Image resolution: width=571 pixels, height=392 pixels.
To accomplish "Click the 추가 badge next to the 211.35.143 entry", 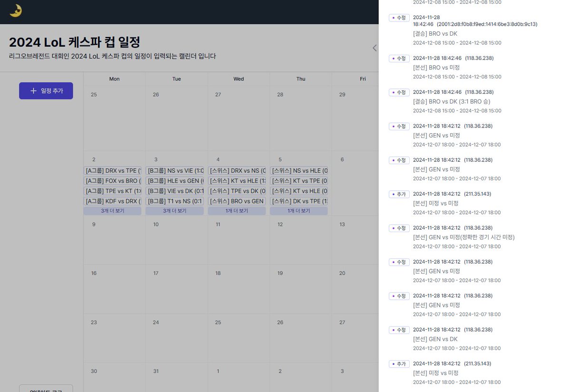I will coord(399,194).
